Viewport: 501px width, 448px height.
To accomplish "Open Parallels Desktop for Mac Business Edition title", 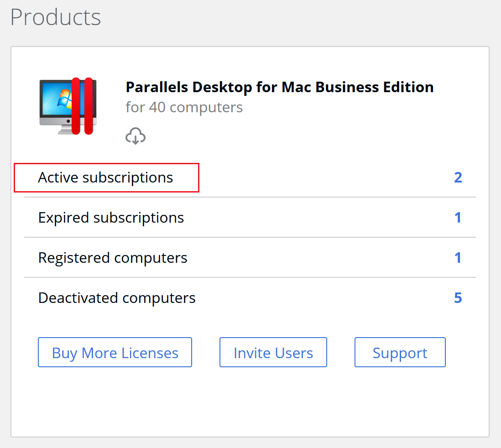I will pos(279,87).
